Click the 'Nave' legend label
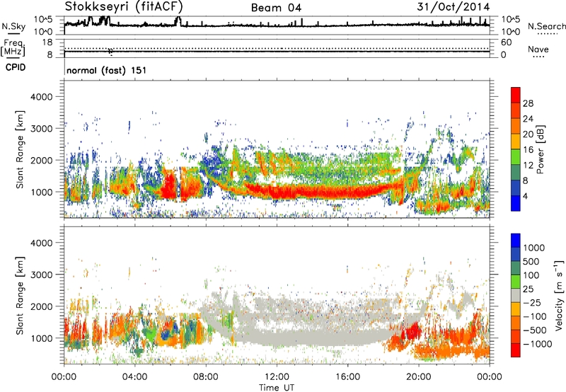Screen dimensions: 566x392 538,49
